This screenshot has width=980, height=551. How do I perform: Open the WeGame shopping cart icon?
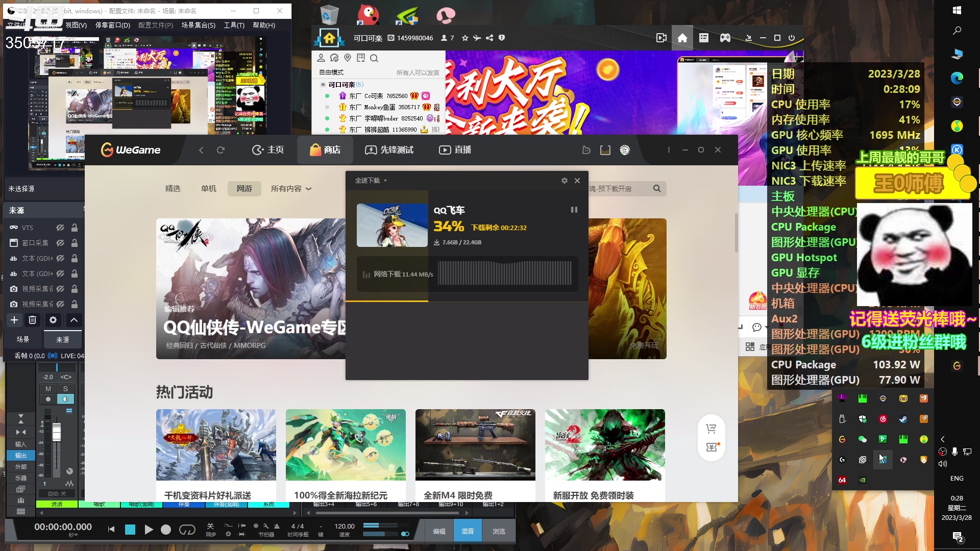click(x=711, y=429)
